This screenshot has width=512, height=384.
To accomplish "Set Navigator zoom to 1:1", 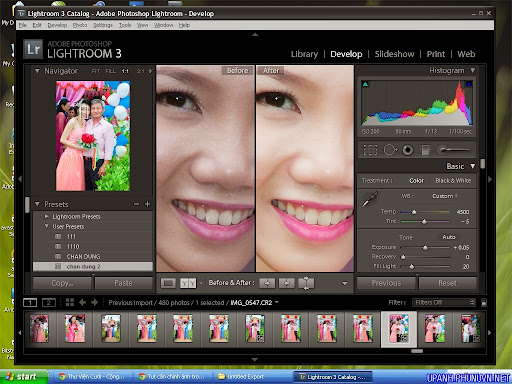I will coord(125,71).
